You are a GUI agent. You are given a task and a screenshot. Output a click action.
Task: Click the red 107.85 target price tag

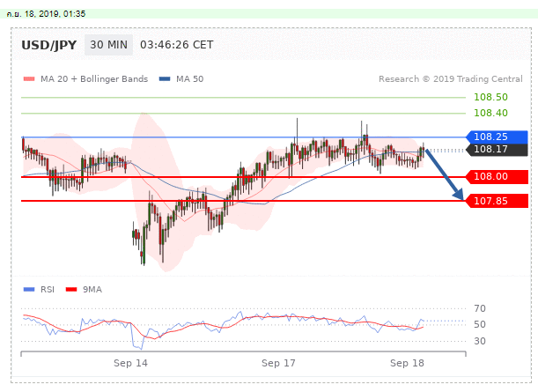click(497, 201)
